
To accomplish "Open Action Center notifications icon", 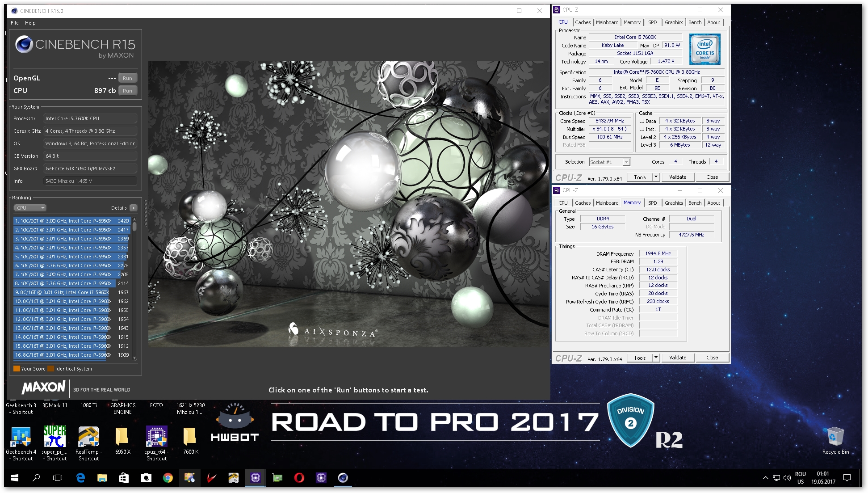I will [847, 478].
